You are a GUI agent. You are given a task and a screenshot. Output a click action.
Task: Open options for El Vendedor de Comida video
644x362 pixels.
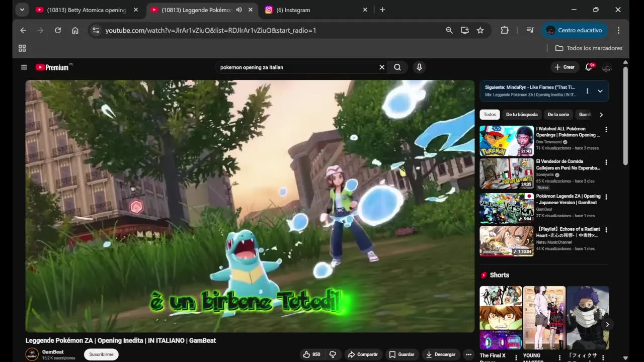coord(606,162)
